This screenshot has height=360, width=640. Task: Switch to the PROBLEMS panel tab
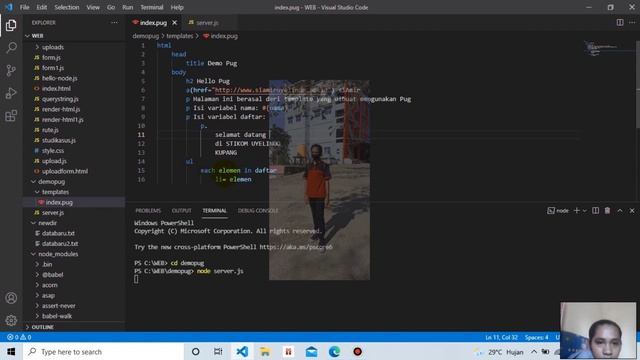pos(148,211)
